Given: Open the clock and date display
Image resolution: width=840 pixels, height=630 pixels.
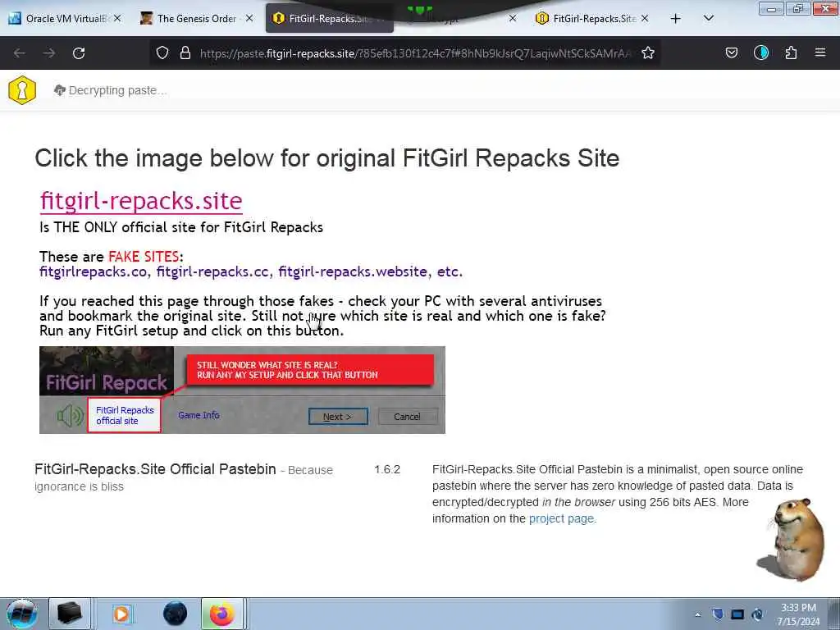Looking at the screenshot, I should tap(798, 614).
